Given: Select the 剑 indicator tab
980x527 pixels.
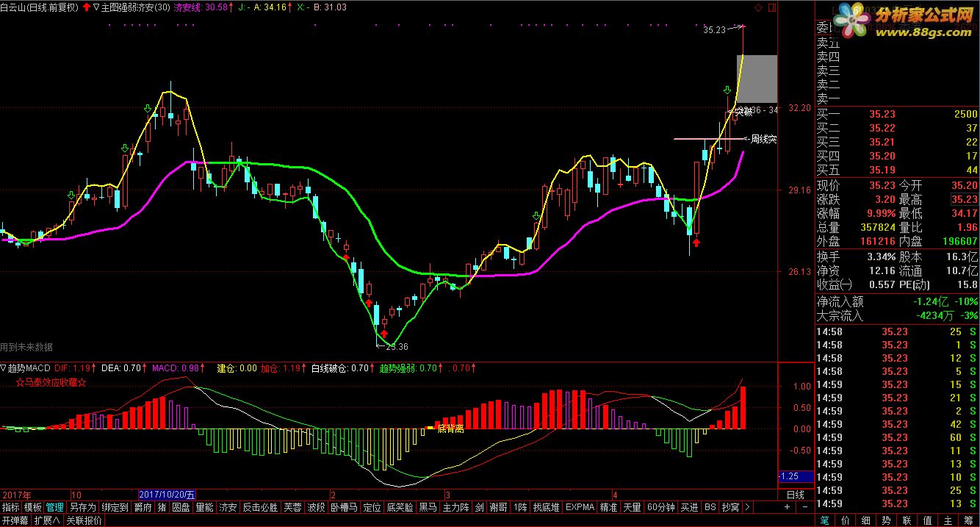Looking at the screenshot, I should (479, 507).
